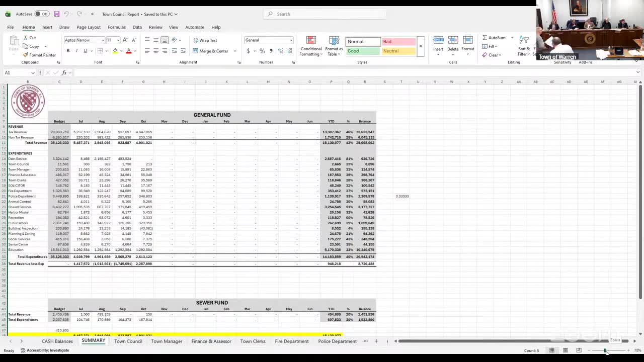The width and height of the screenshot is (644, 362).
Task: Open Sort & Filter options
Action: [524, 45]
